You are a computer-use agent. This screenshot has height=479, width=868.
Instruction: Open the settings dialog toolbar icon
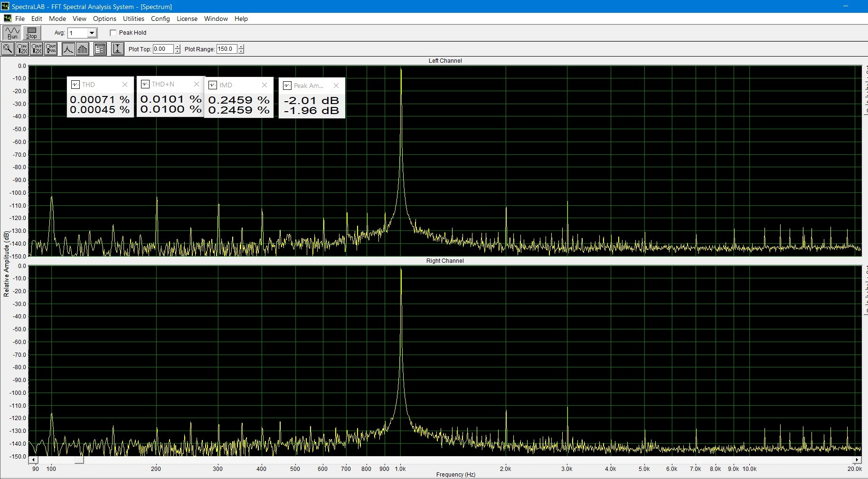point(100,49)
